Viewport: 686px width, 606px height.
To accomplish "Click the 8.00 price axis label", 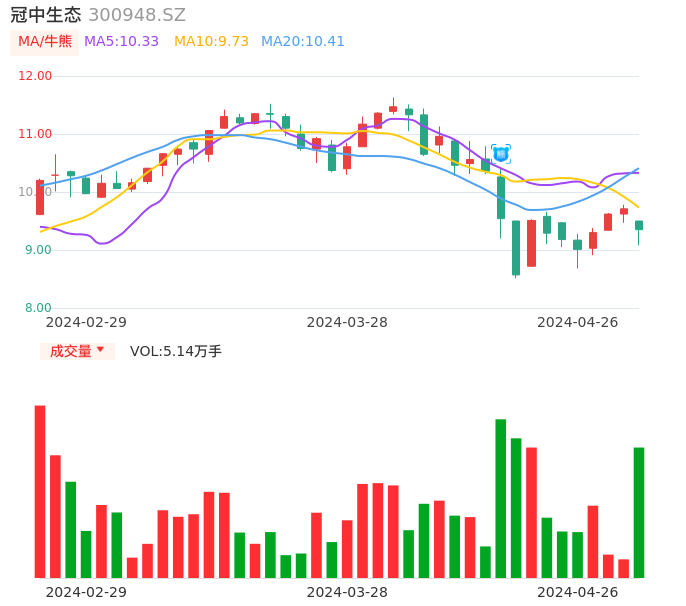I will coord(38,308).
